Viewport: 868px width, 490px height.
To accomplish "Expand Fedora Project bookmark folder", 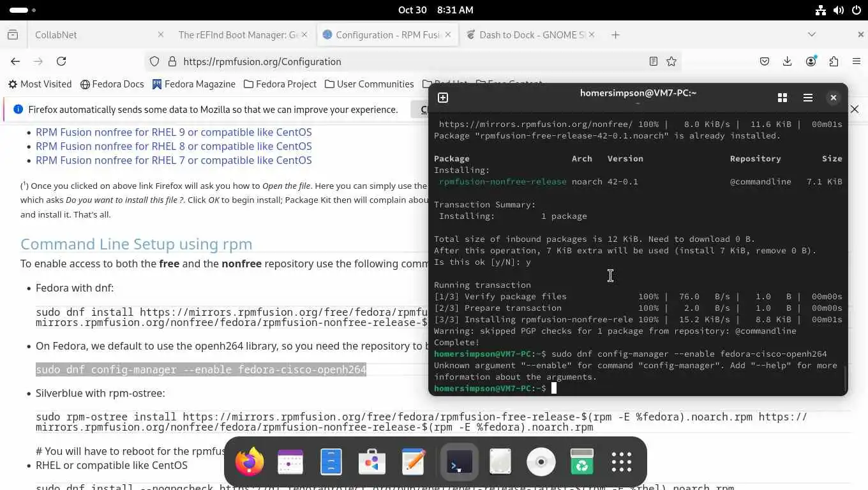I will tap(280, 84).
